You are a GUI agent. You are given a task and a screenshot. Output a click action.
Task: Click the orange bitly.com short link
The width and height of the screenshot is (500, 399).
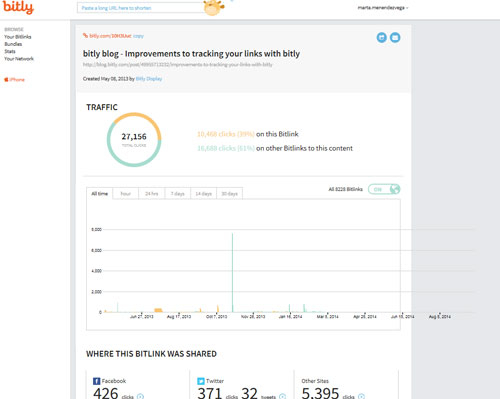(110, 36)
